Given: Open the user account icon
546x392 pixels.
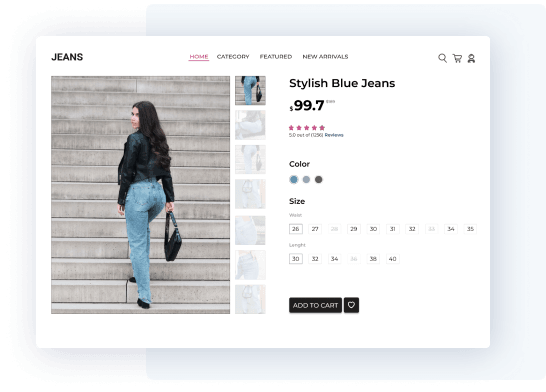Looking at the screenshot, I should [x=471, y=58].
